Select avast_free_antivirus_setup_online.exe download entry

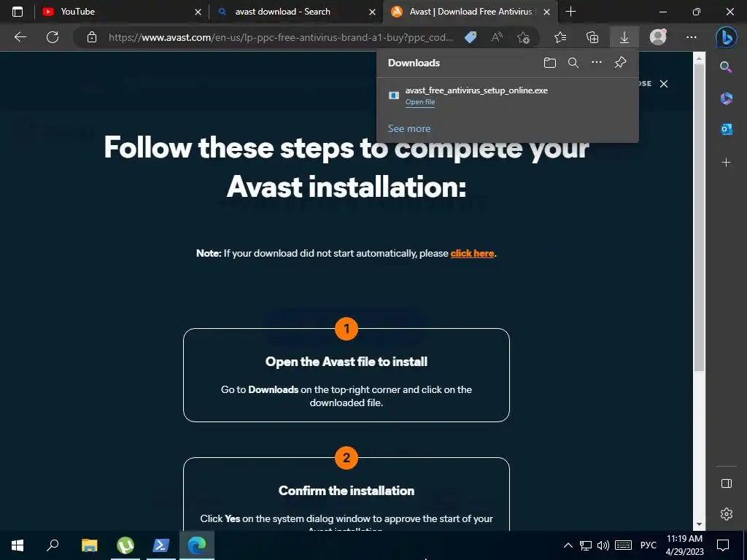(508, 96)
